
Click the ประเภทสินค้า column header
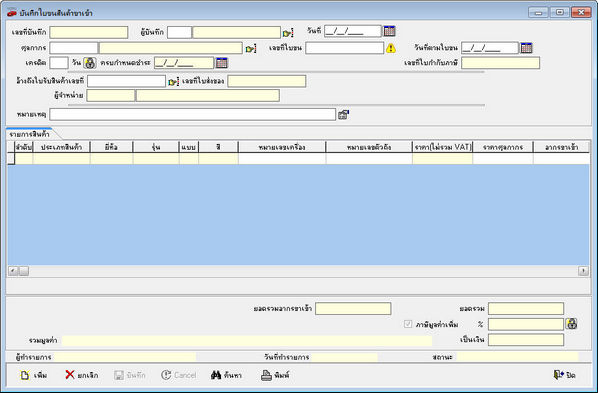62,147
